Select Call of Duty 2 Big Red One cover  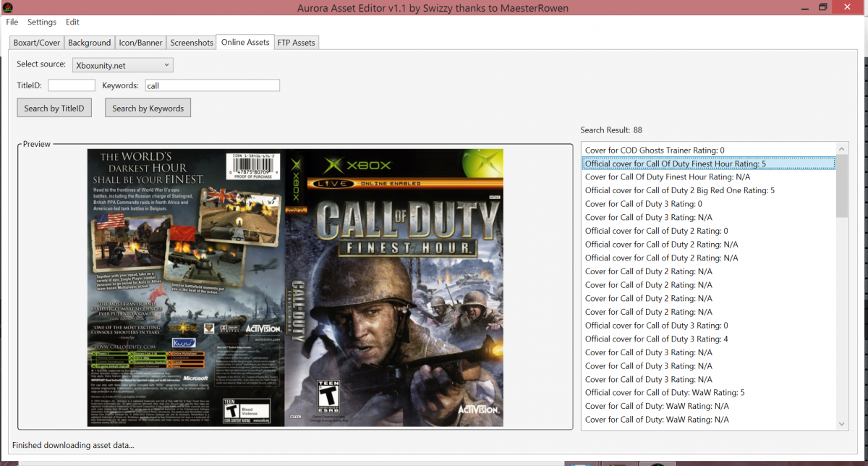(x=709, y=191)
